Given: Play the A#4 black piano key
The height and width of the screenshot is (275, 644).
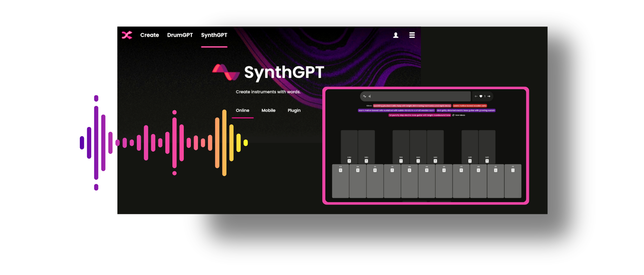Looking at the screenshot, I should [x=435, y=147].
